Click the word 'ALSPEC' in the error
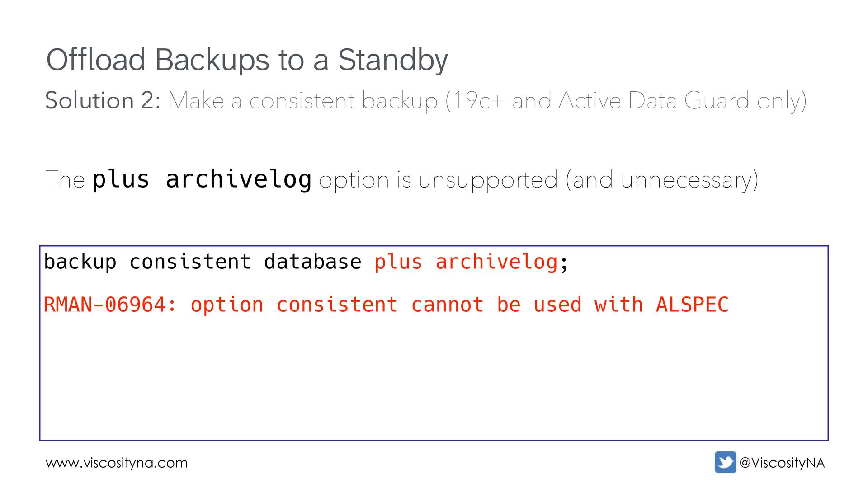This screenshot has height=488, width=868. [692, 305]
